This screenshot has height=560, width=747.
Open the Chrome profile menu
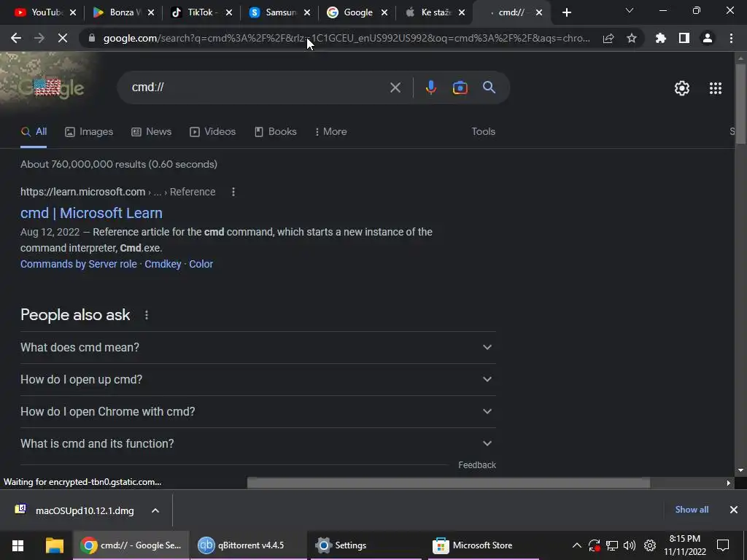coord(708,38)
